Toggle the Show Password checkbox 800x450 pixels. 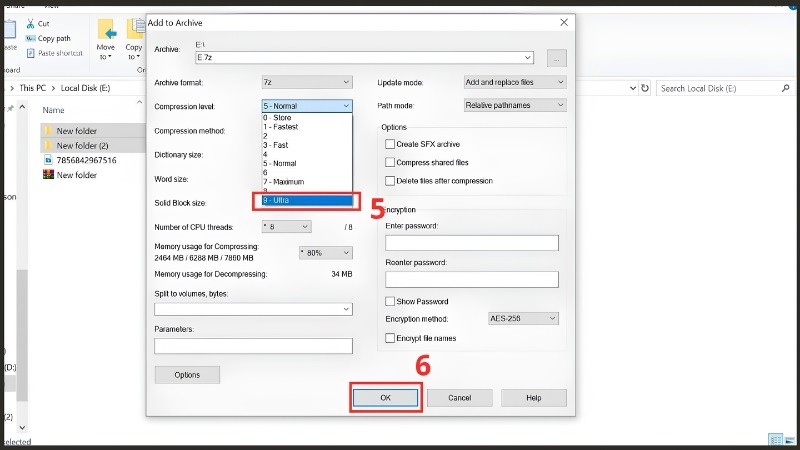pos(390,302)
